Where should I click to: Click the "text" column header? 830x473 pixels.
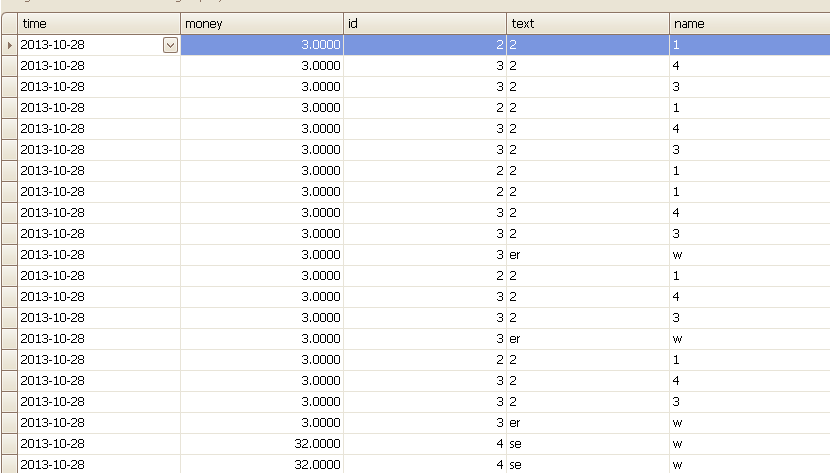click(588, 24)
